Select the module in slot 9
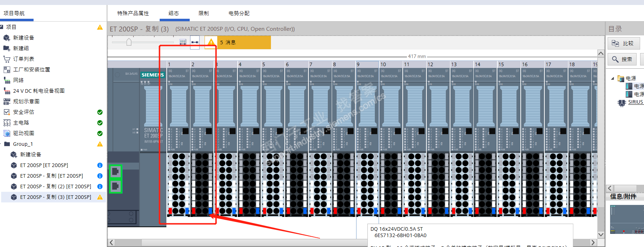The height and width of the screenshot is (247, 644). [367, 142]
